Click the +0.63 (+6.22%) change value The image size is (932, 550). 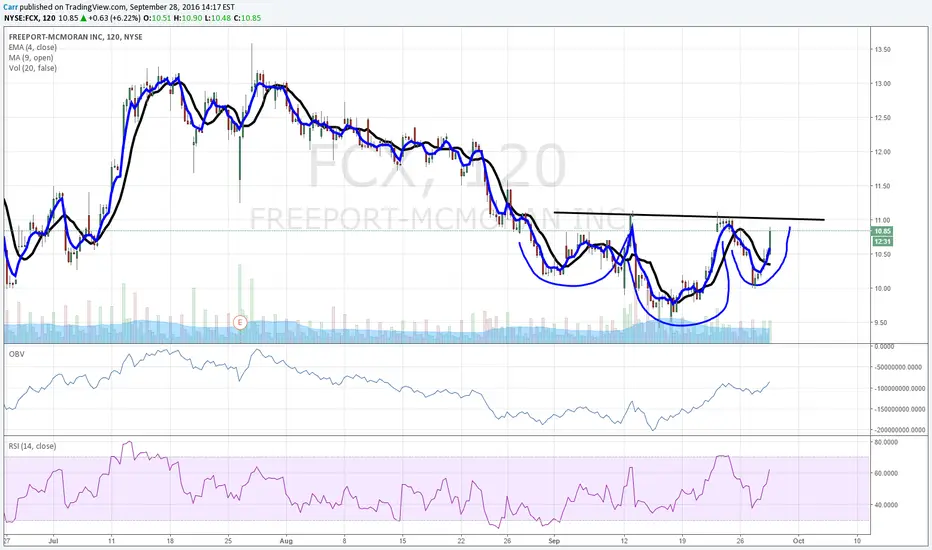tap(114, 18)
